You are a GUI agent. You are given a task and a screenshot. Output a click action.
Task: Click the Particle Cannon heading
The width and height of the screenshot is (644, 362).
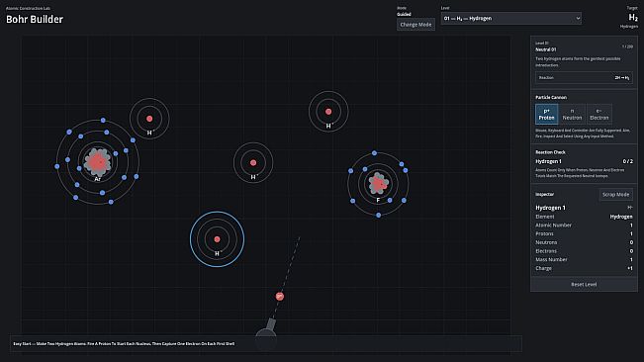(x=551, y=98)
